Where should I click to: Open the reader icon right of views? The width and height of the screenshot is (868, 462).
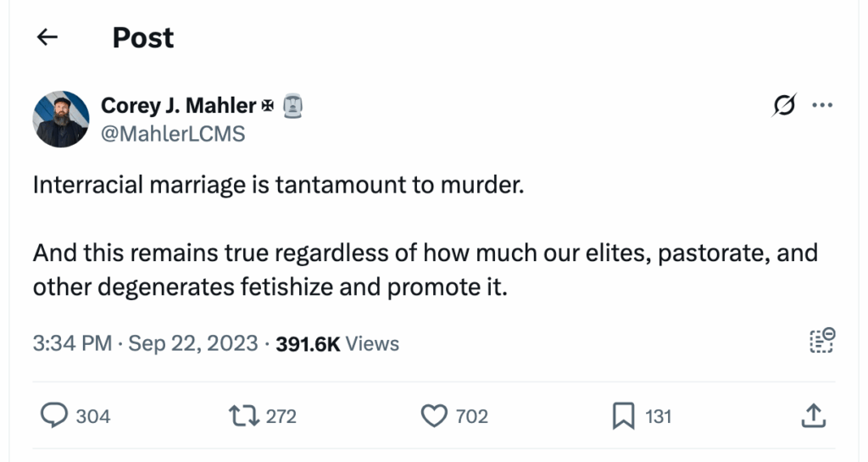click(822, 342)
